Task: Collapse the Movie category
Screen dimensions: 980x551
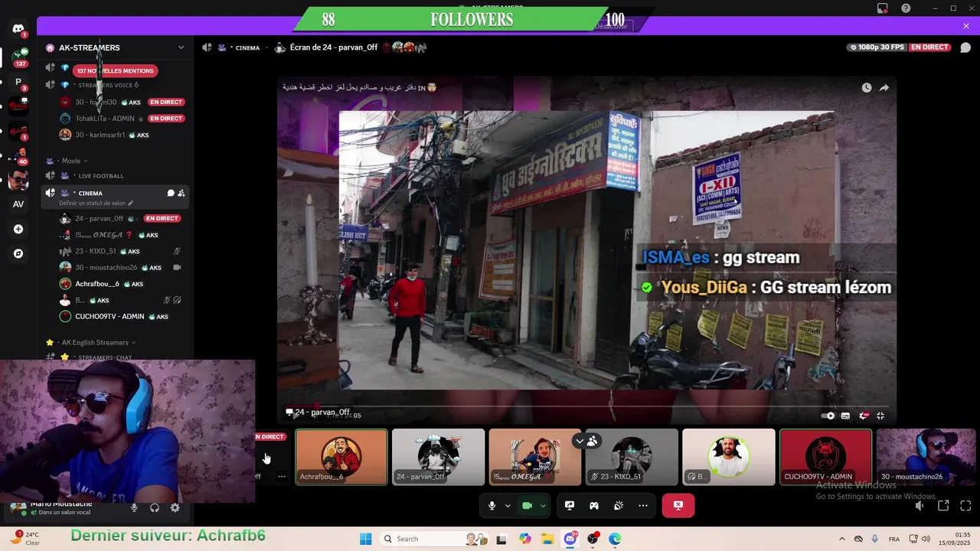Action: point(71,161)
